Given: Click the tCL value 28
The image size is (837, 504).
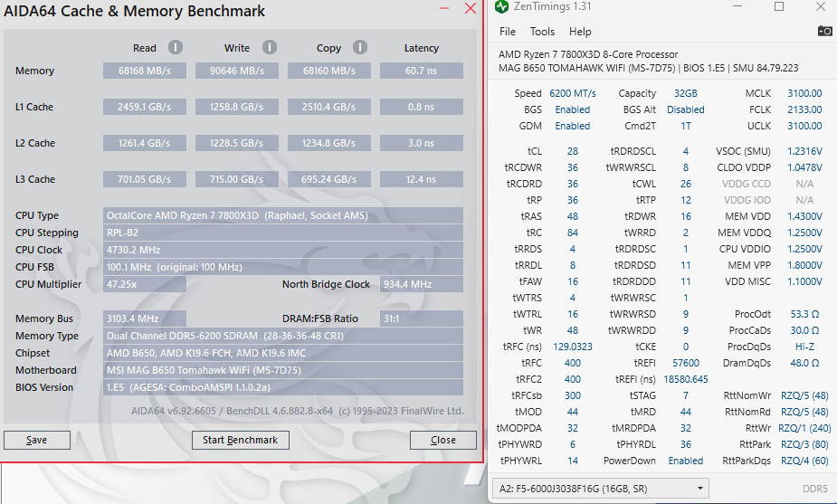Looking at the screenshot, I should click(x=573, y=152).
